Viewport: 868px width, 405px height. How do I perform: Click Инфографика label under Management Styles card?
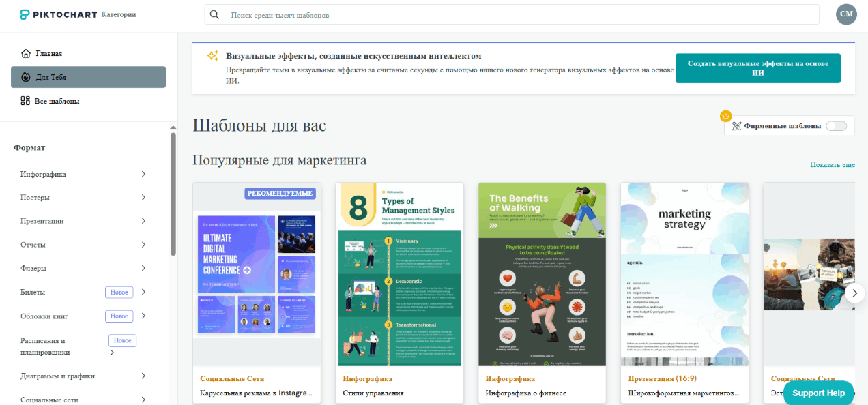367,378
